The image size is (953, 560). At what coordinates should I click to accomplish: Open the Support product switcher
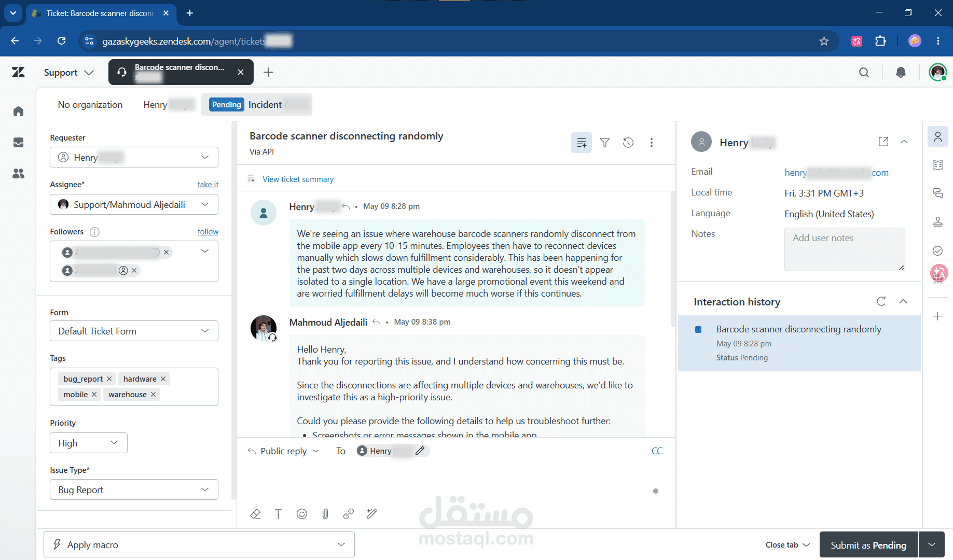[68, 73]
